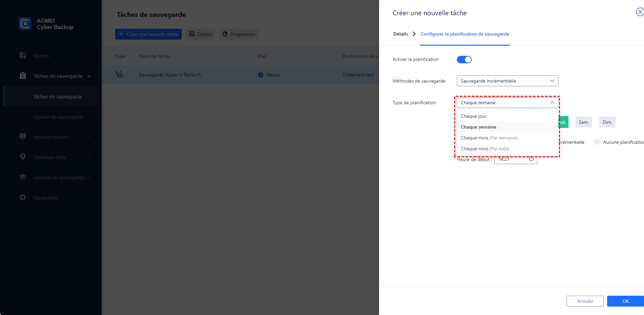644x315 pixels.
Task: Select Chaque semaine option in the list
Action: click(x=507, y=127)
